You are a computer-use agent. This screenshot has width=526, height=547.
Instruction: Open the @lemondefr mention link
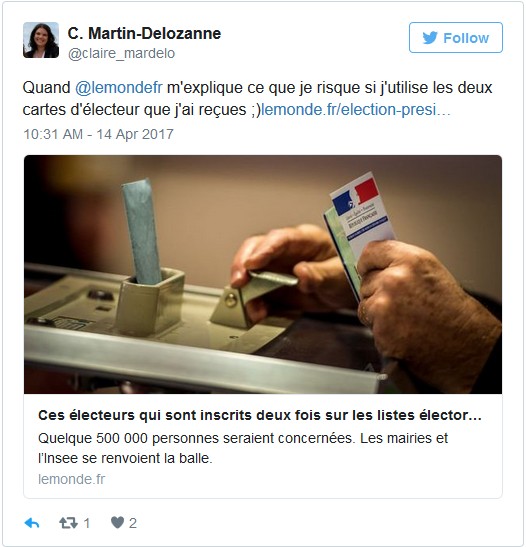119,88
